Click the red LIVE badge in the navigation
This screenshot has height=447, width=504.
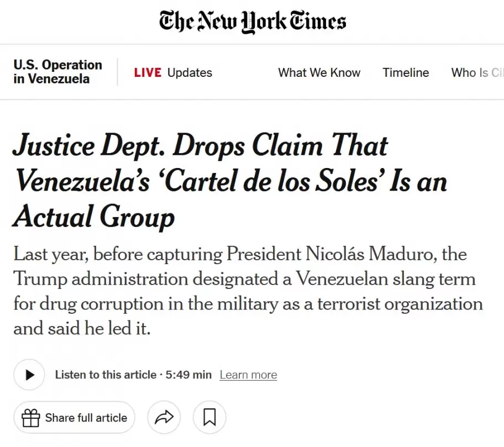(146, 72)
